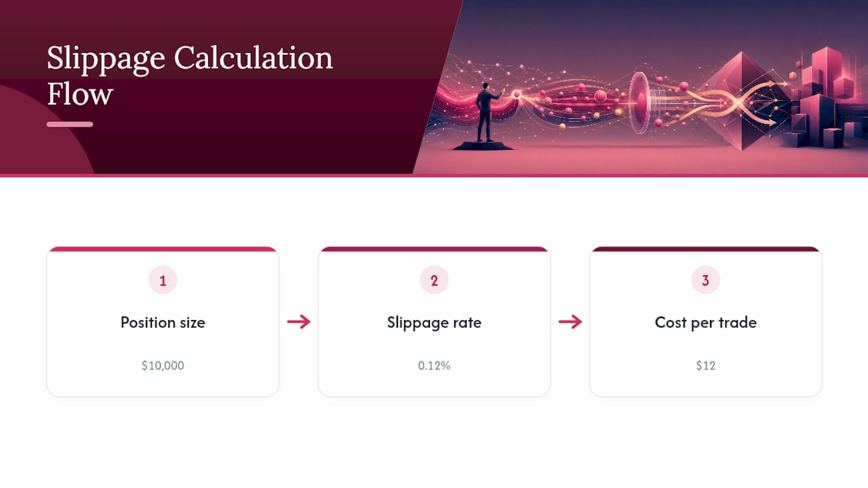Click the $10,000 value text
Viewport: 868px width, 488px height.
click(x=163, y=365)
